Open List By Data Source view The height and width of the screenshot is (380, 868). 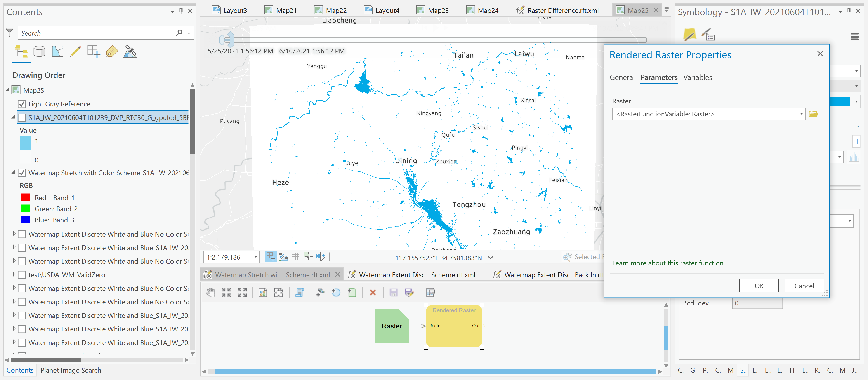39,52
